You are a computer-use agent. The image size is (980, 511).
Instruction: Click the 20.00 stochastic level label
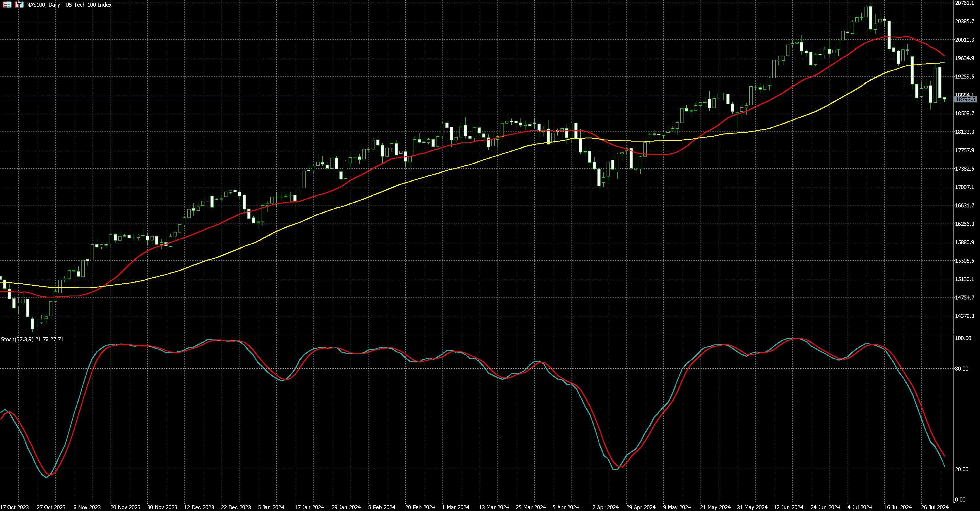point(961,469)
